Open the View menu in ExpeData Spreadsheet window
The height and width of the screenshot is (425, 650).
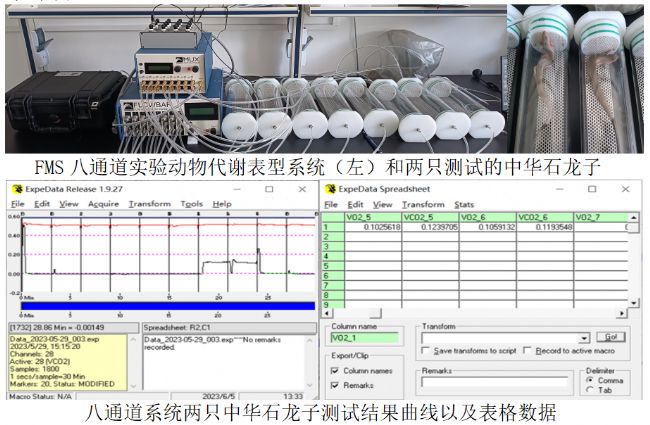[x=382, y=205]
